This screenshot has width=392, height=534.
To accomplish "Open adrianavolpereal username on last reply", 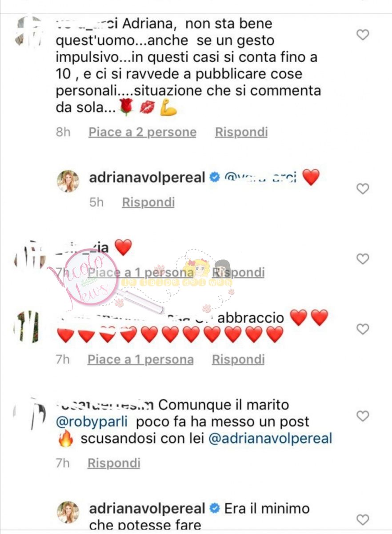I will [147, 509].
